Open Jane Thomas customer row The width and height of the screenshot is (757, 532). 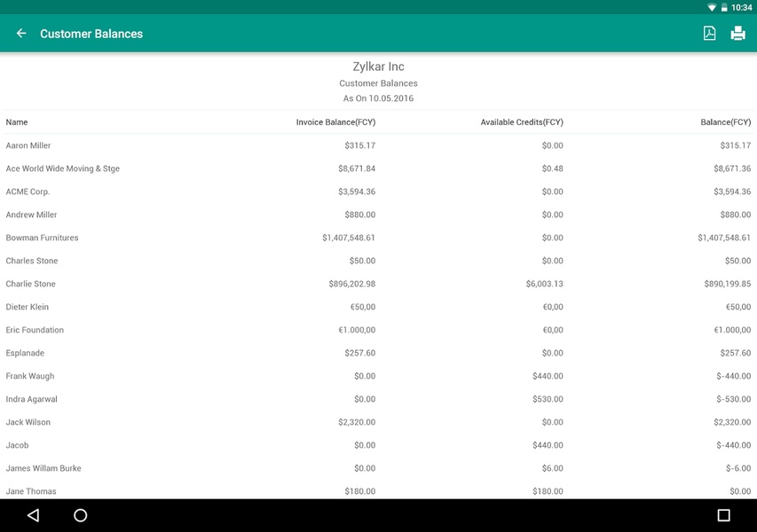click(378, 490)
